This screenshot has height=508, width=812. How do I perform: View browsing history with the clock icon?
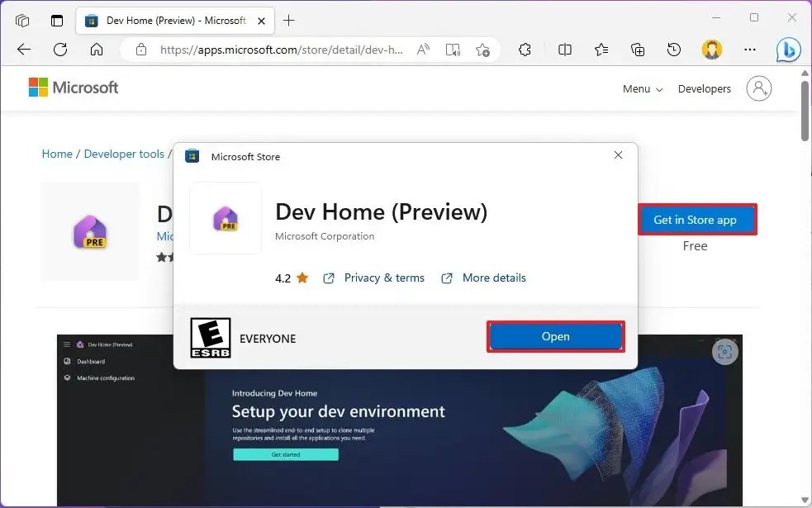coord(674,50)
